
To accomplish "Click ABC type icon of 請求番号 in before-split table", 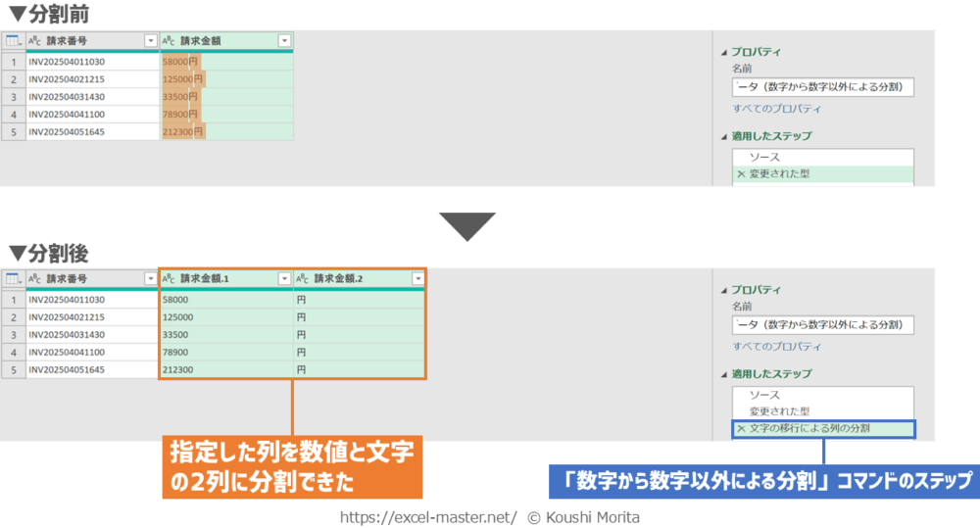I will click(35, 40).
